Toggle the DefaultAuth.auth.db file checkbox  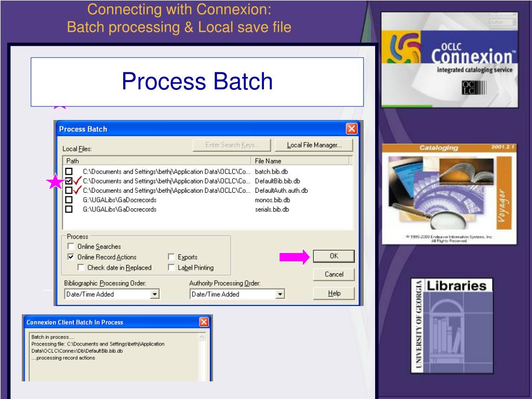point(69,190)
